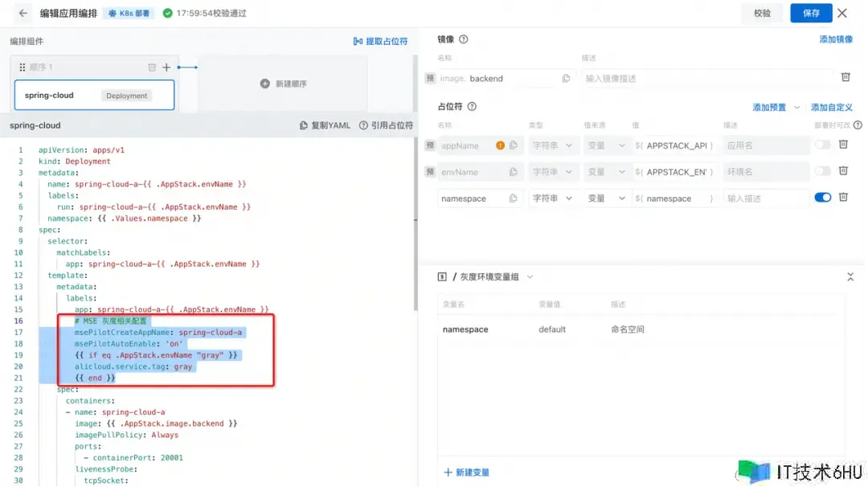This screenshot has height=487, width=868.
Task: Click the trash icon in sequence 1
Action: (x=152, y=68)
